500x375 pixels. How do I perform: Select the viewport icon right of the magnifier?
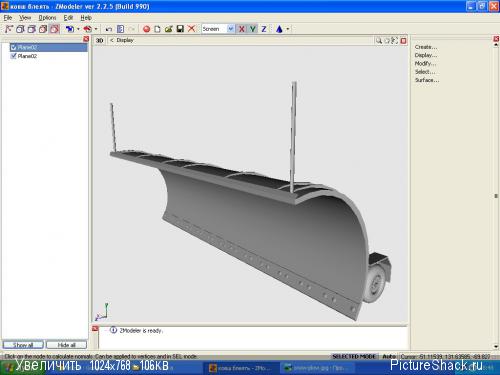coord(387,41)
